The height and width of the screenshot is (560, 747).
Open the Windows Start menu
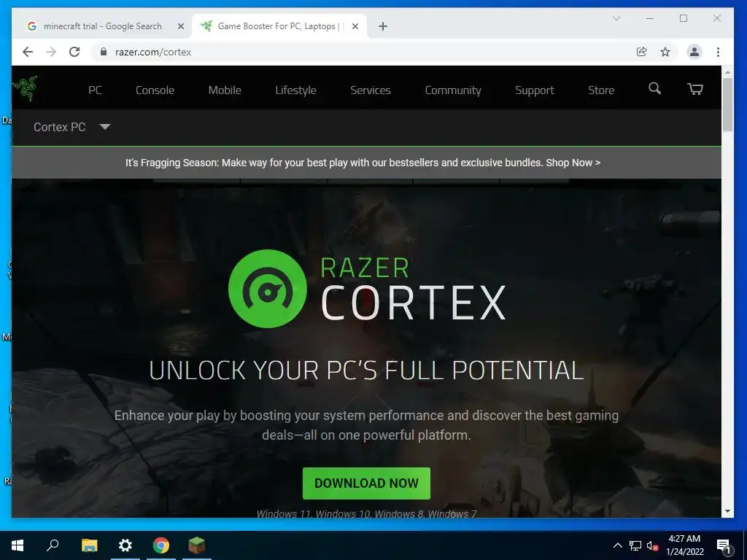[18, 545]
